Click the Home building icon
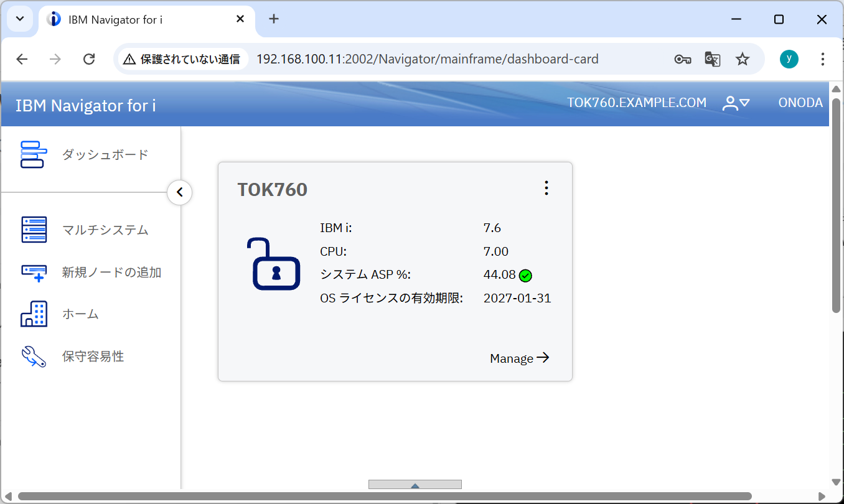This screenshot has height=504, width=844. click(34, 314)
